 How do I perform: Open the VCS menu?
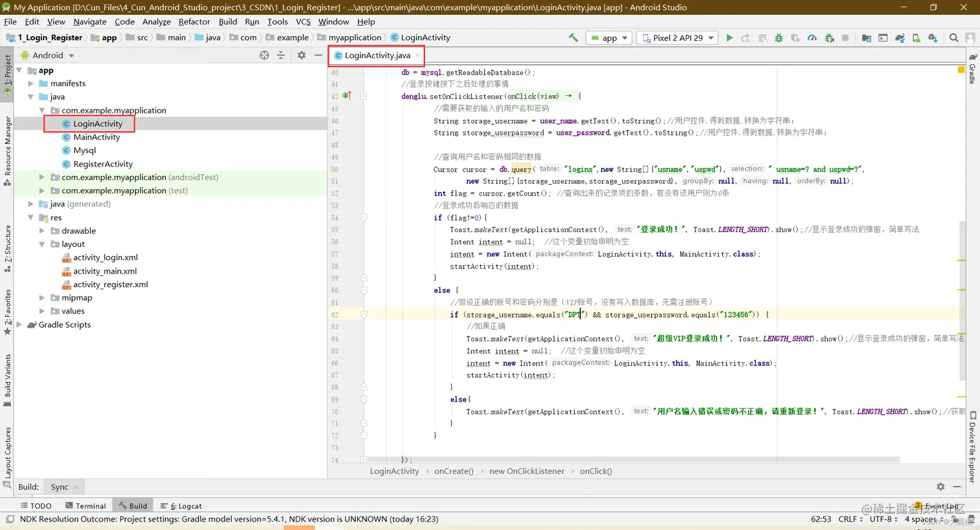[x=303, y=21]
